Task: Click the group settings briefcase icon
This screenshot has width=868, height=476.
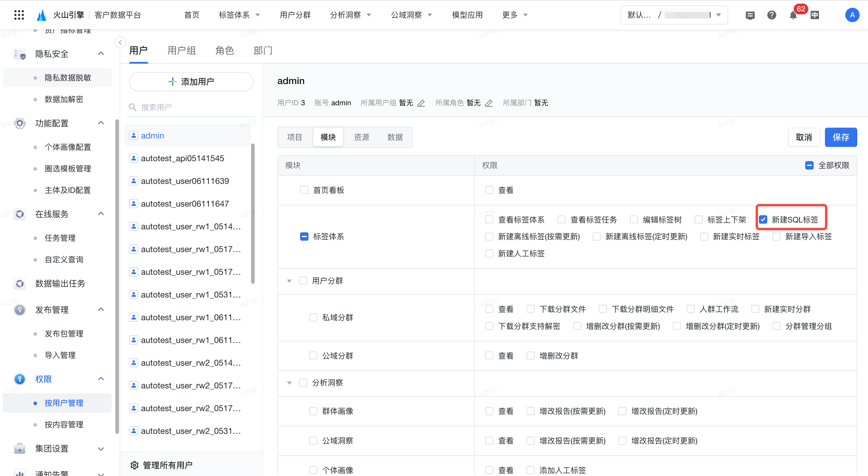Action: tap(20, 449)
